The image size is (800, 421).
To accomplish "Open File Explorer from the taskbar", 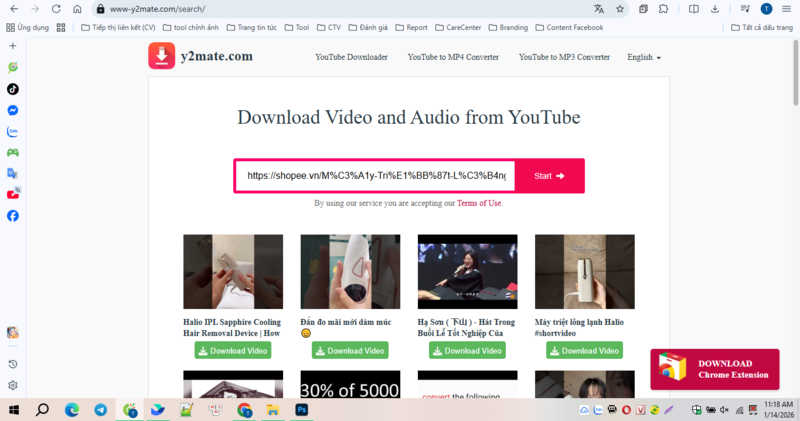I will (x=273, y=410).
